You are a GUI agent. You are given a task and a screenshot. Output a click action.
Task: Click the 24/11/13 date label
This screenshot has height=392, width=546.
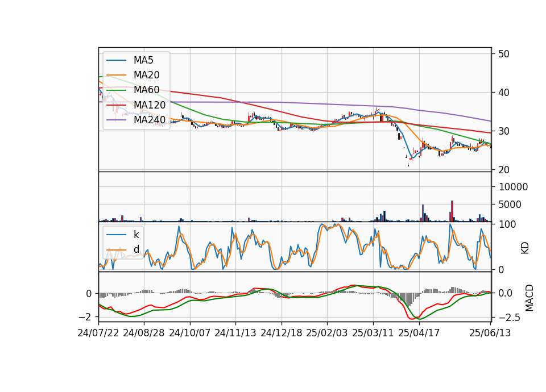tap(235, 333)
